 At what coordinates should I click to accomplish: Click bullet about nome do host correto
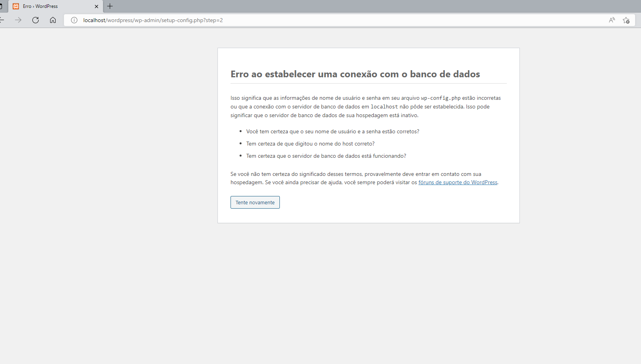(x=310, y=144)
